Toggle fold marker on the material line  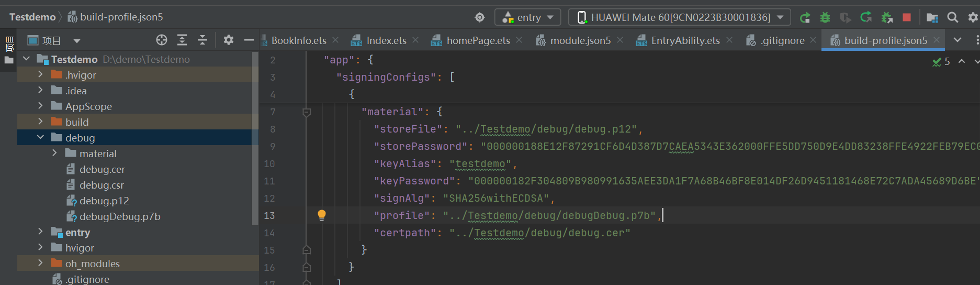click(307, 112)
